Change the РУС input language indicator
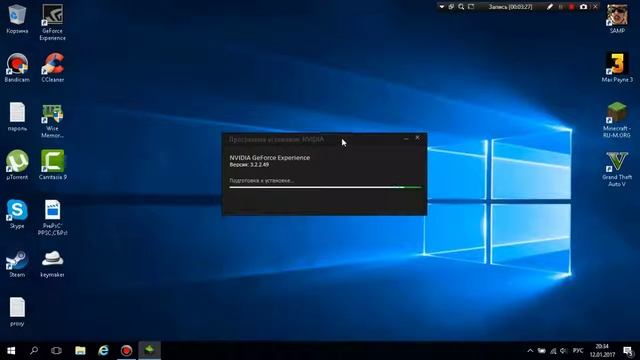This screenshot has height=360, width=640. coord(578,351)
